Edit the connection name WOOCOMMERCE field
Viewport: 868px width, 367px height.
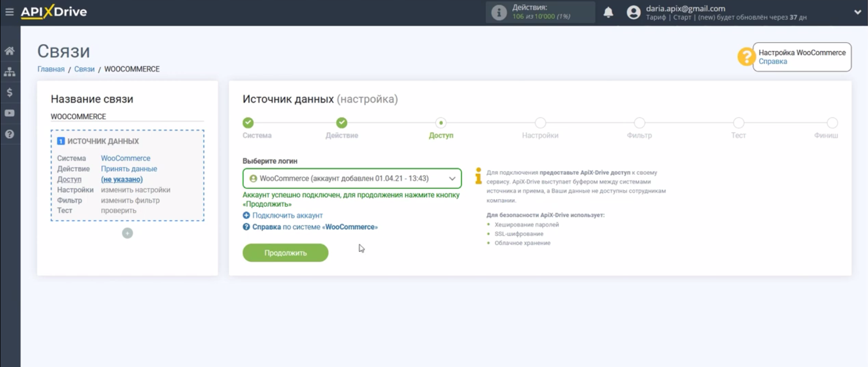coord(127,116)
